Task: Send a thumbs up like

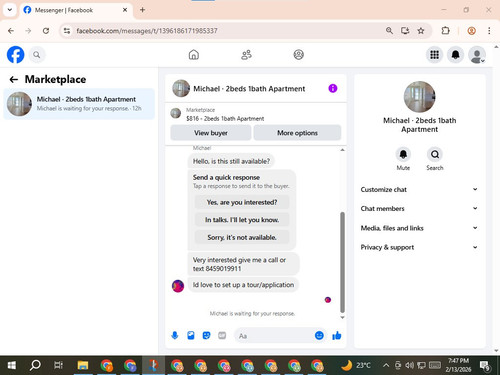Action: (x=337, y=335)
